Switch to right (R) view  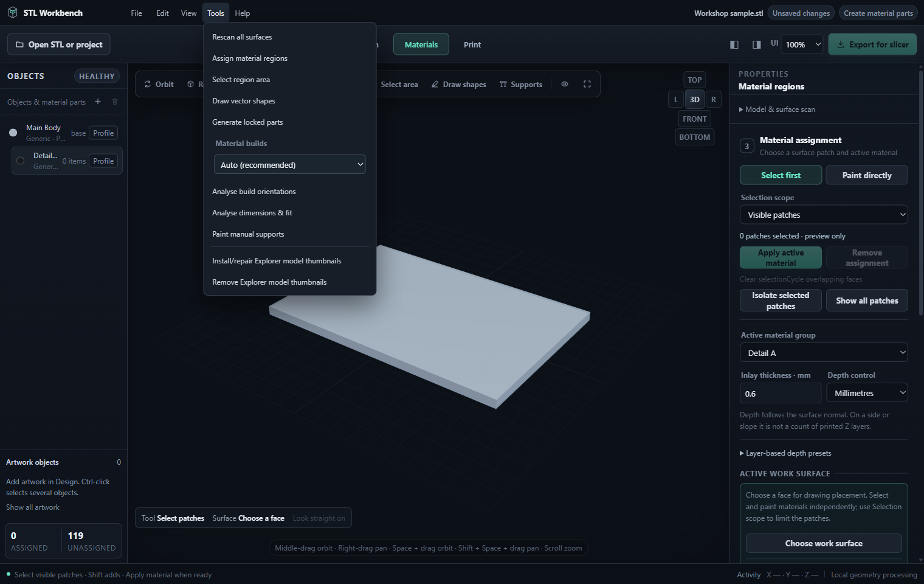click(714, 99)
